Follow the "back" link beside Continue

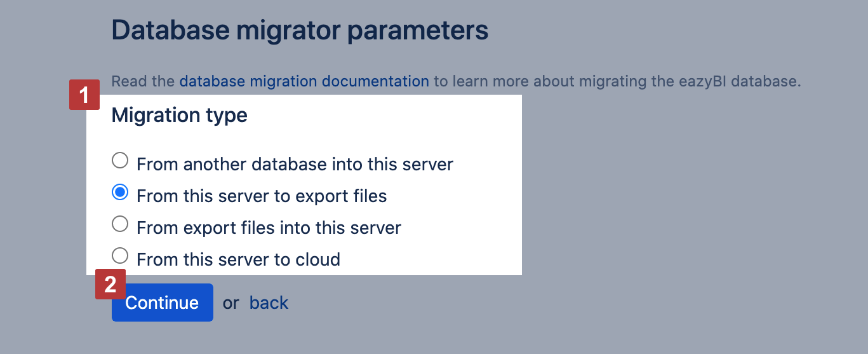coord(269,303)
